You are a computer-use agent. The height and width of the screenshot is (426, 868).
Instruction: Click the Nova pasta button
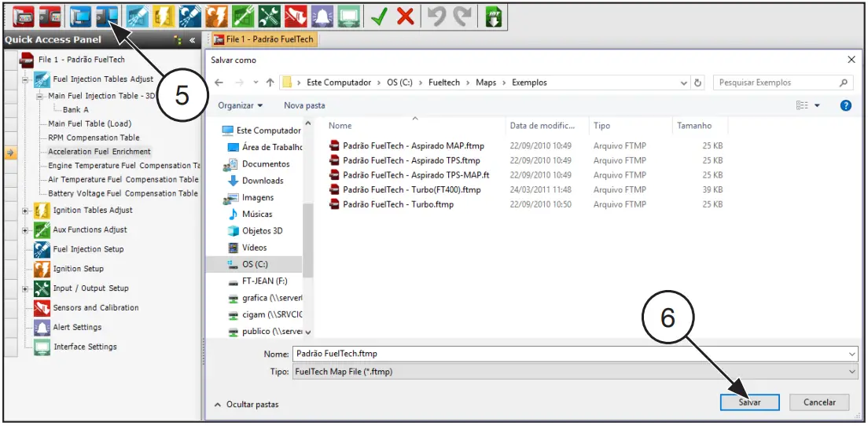304,105
